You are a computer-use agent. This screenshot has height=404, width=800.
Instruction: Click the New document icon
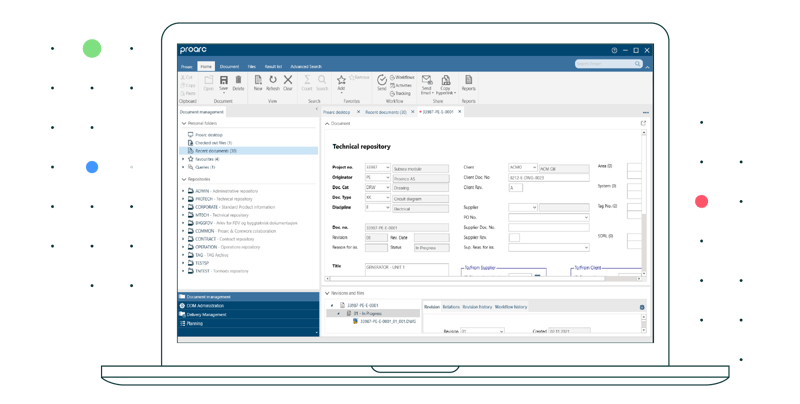click(x=258, y=80)
